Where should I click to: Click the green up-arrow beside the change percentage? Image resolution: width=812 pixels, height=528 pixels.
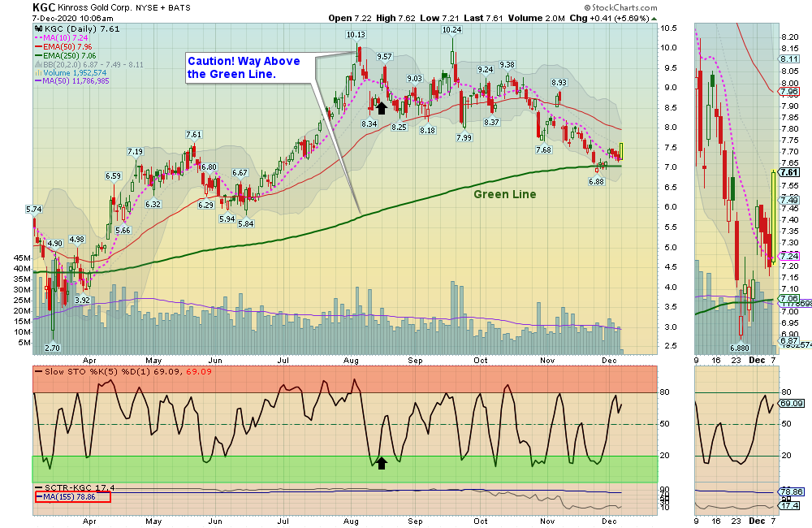[654, 18]
